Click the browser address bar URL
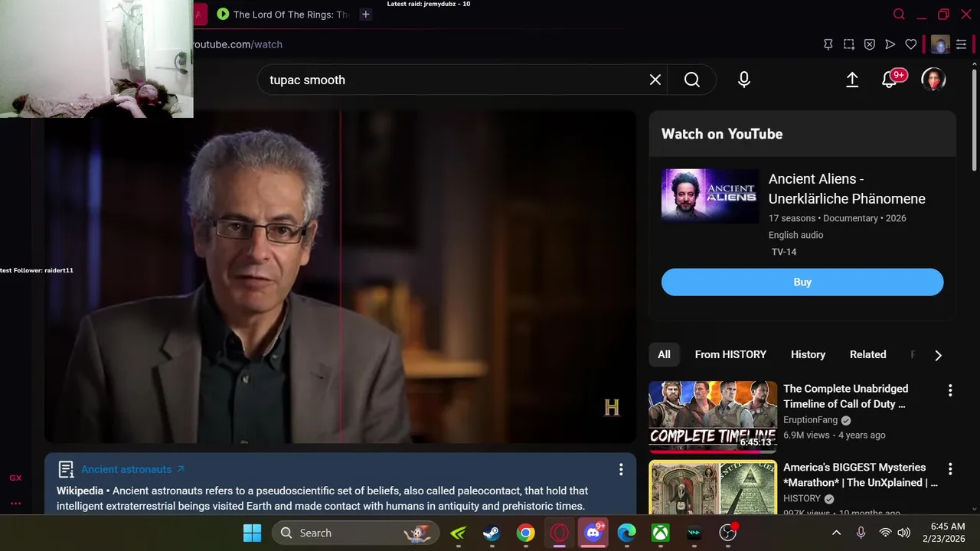This screenshot has height=551, width=980. (x=237, y=44)
